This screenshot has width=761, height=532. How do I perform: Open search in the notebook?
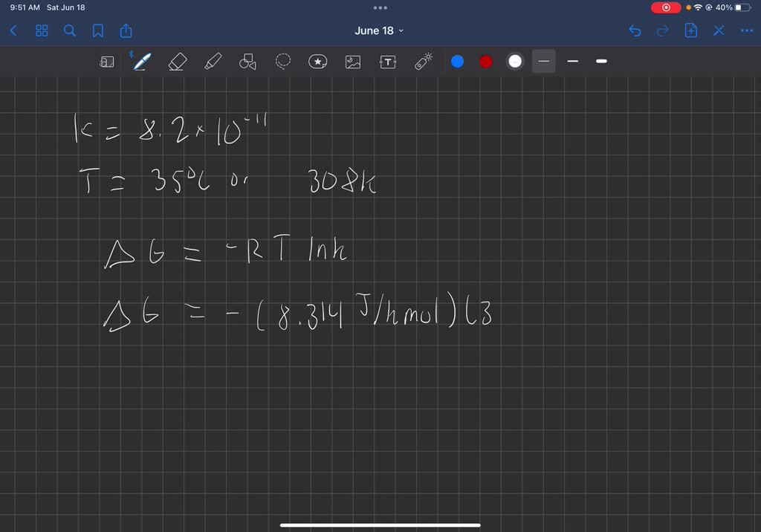click(70, 31)
